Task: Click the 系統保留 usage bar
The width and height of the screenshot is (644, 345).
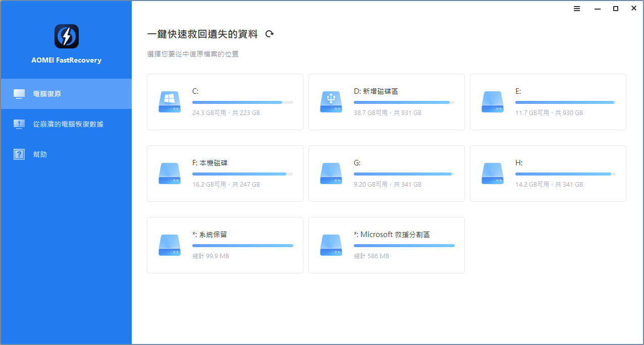Action: tap(243, 246)
